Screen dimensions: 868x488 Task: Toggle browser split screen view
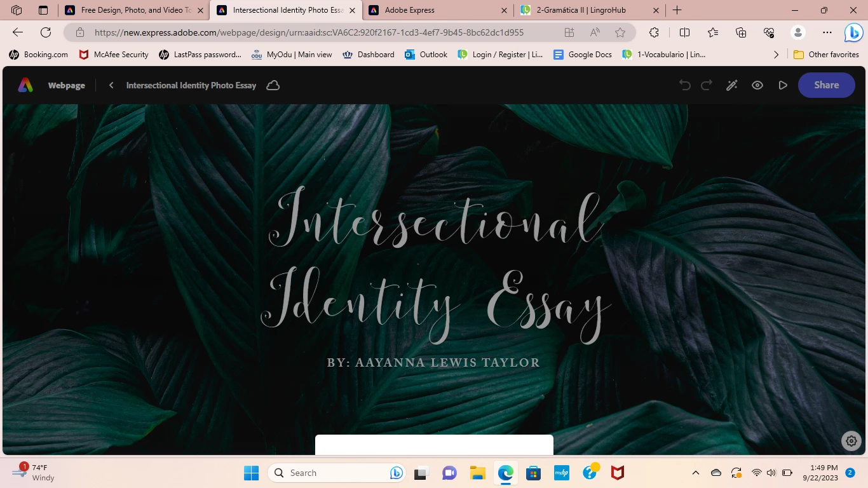click(x=684, y=32)
